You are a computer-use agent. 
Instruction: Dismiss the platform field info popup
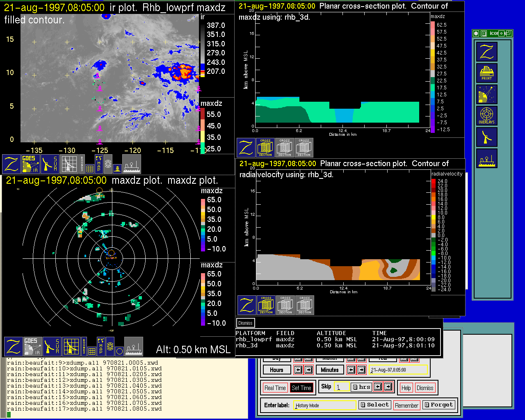click(x=245, y=323)
